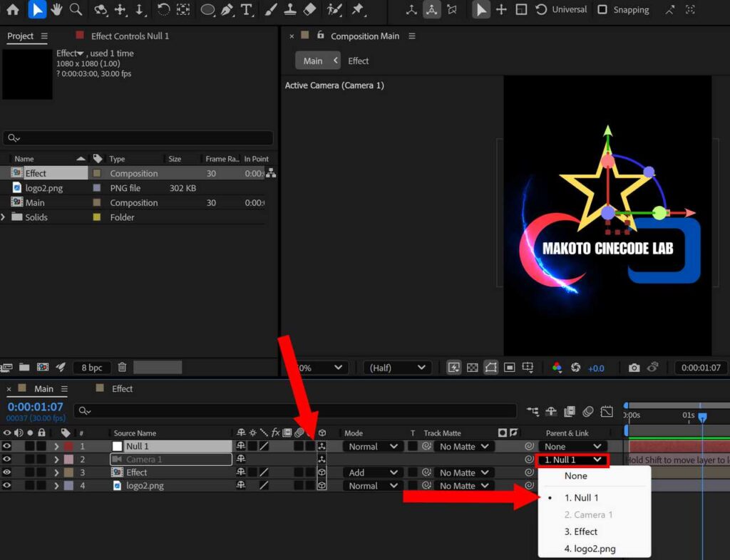This screenshot has height=560, width=730.
Task: Create new folder in Project panel
Action: tap(24, 368)
